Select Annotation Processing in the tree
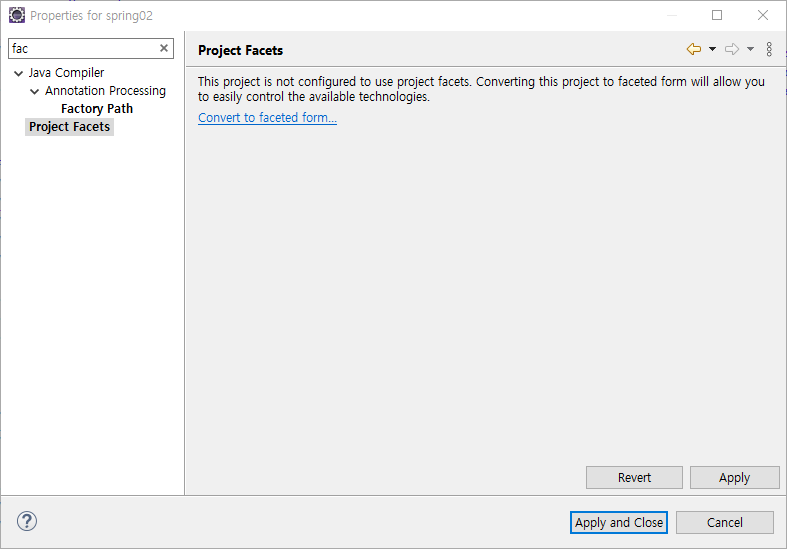 click(x=105, y=91)
